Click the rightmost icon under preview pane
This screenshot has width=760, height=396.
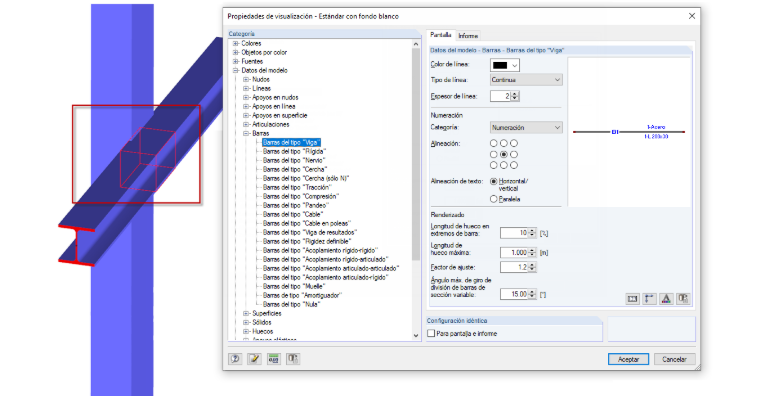683,299
